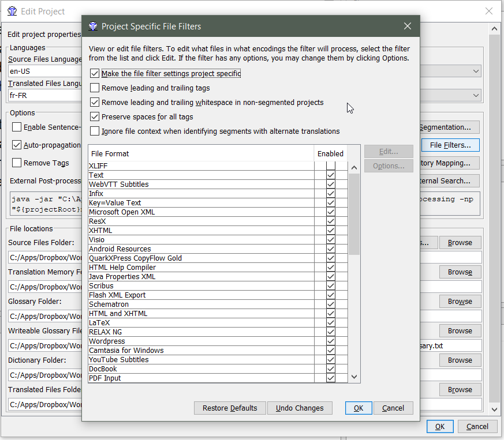Click Browse for Dictionary Folder
Image resolution: width=504 pixels, height=440 pixels.
point(460,360)
